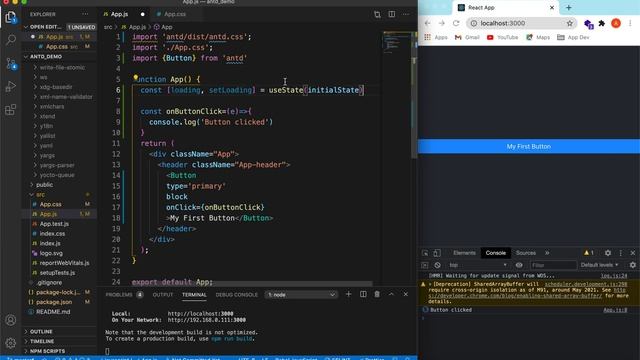
Task: Open the Default levels dropdown
Action: coord(600,265)
